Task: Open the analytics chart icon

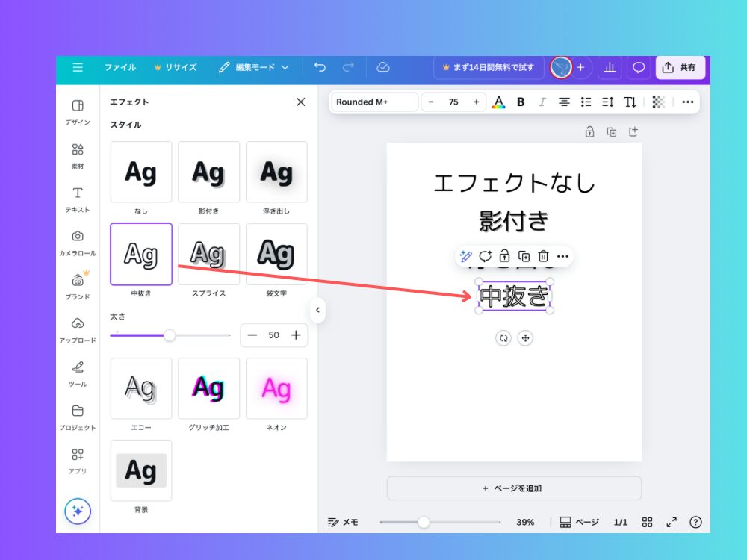Action: (610, 68)
